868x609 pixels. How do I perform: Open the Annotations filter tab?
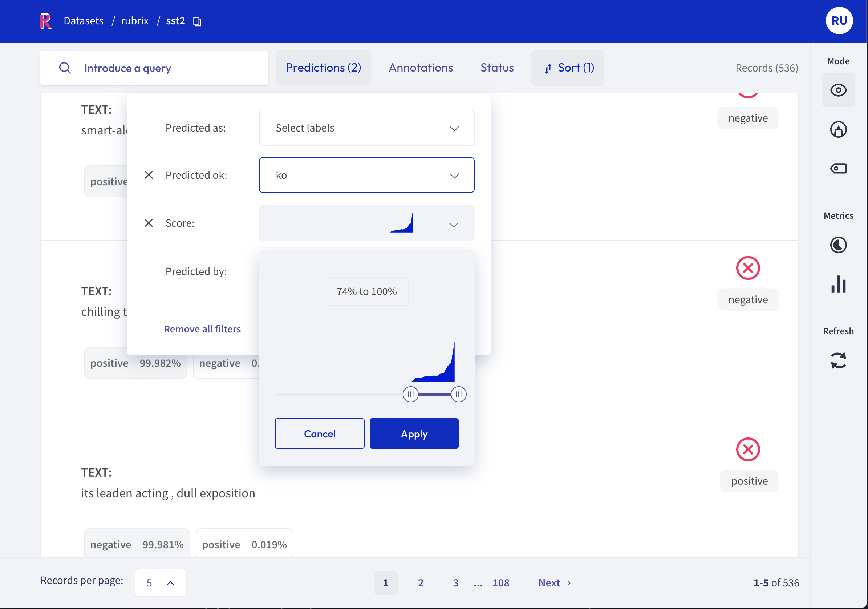[421, 68]
